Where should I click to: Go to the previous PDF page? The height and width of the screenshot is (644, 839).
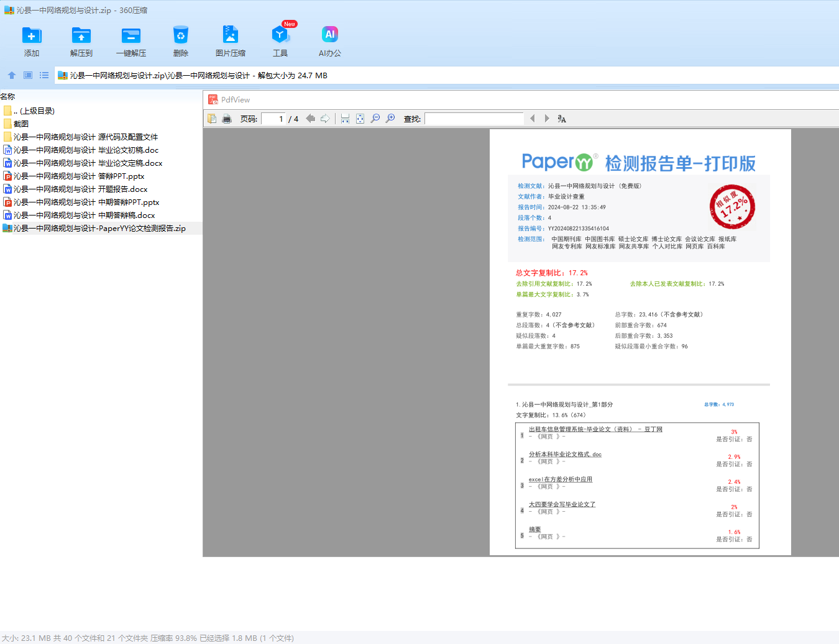[x=310, y=119]
